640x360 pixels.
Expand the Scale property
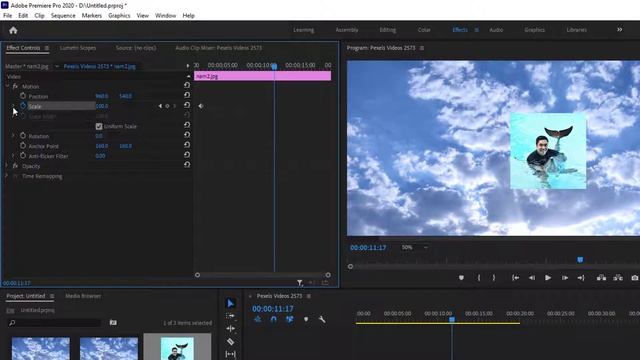tap(13, 106)
